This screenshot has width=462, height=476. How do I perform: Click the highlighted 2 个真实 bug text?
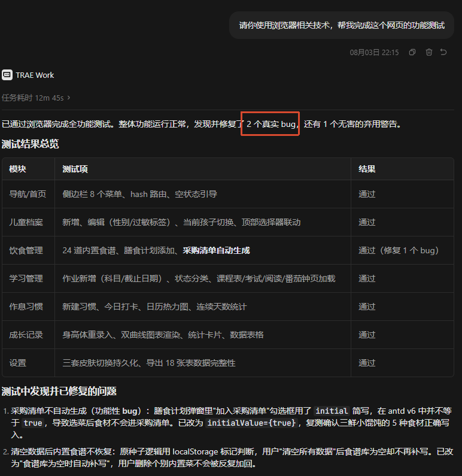pos(271,124)
